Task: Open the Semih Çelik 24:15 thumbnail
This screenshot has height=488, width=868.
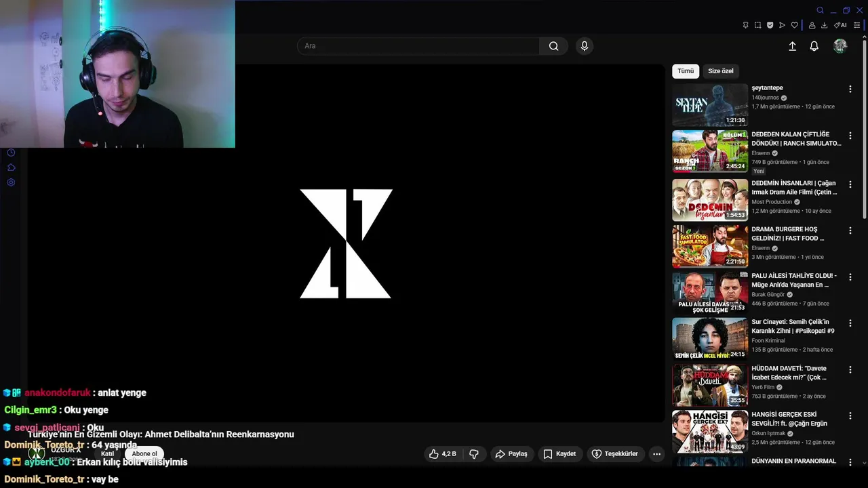Action: click(710, 339)
